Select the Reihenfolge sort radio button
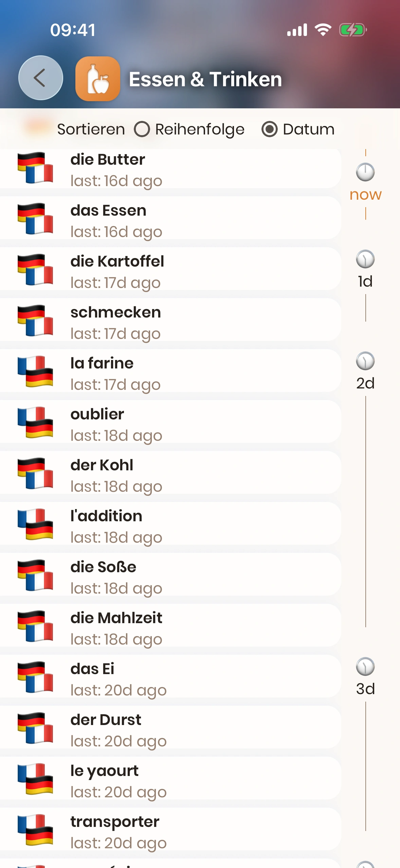Viewport: 400px width, 868px height. (142, 129)
